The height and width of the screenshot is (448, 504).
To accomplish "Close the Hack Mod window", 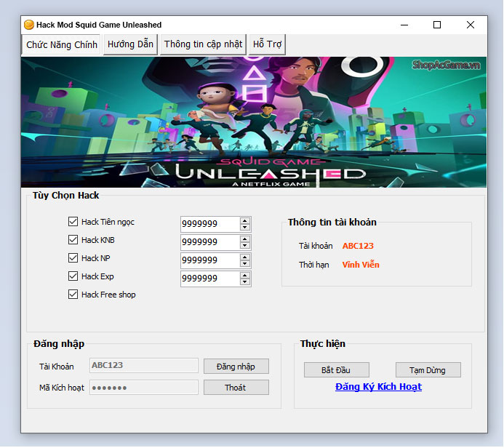I will pyautogui.click(x=471, y=25).
